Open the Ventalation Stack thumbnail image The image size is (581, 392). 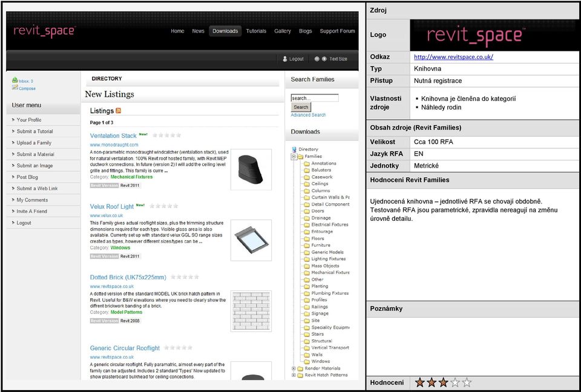click(251, 170)
